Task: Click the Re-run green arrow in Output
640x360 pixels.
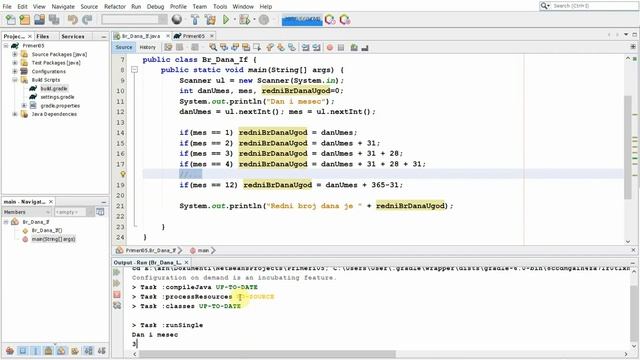Action: (x=117, y=272)
